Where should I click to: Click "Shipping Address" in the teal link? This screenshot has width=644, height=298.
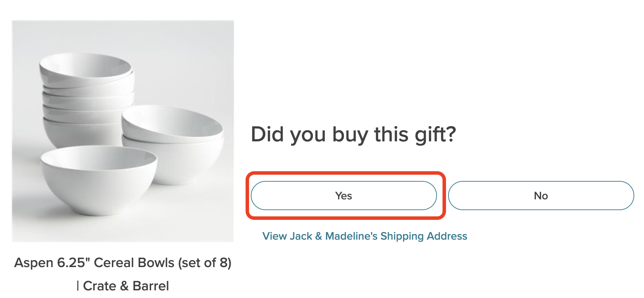(x=424, y=236)
